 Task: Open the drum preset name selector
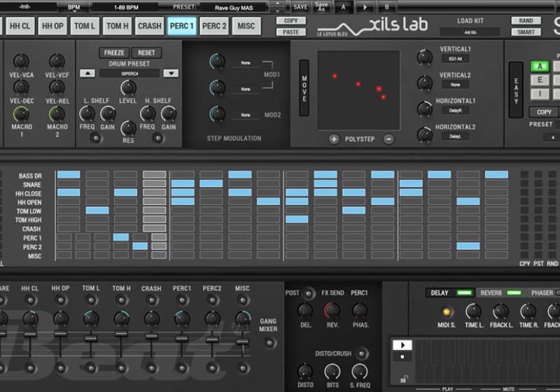pyautogui.click(x=129, y=73)
